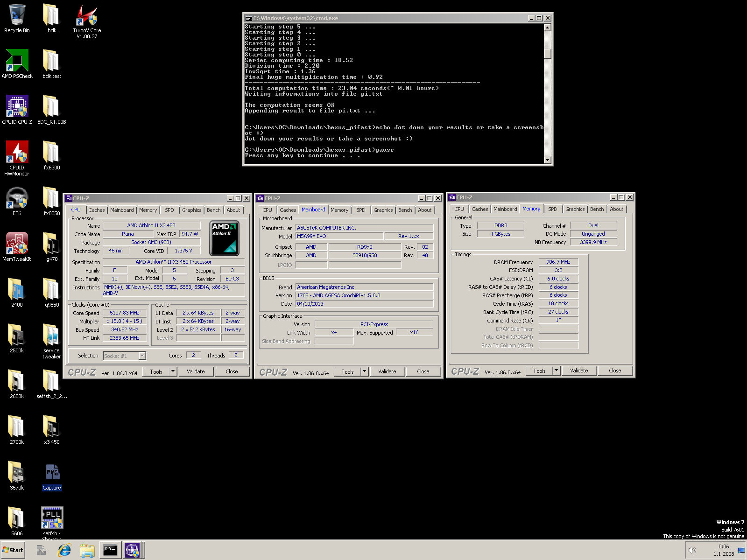The width and height of the screenshot is (747, 560).
Task: Open Windows Explorer from the taskbar
Action: pos(87,550)
